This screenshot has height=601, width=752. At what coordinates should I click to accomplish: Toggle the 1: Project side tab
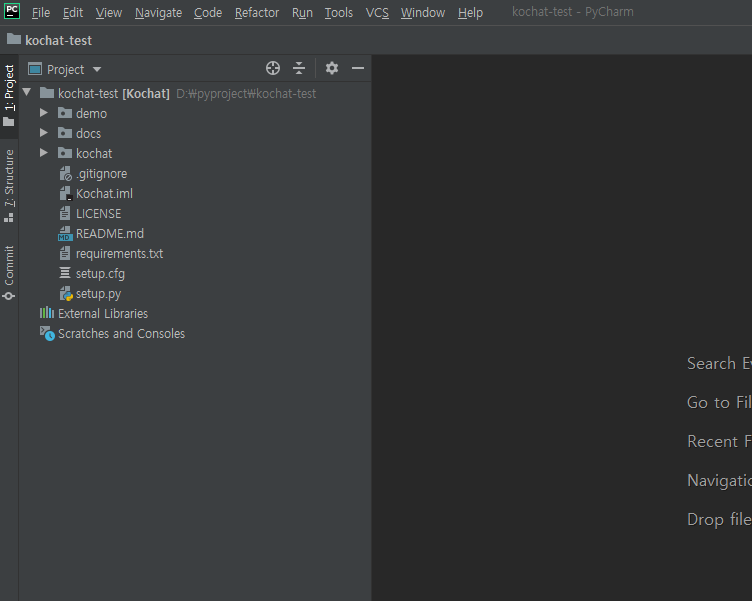point(9,96)
